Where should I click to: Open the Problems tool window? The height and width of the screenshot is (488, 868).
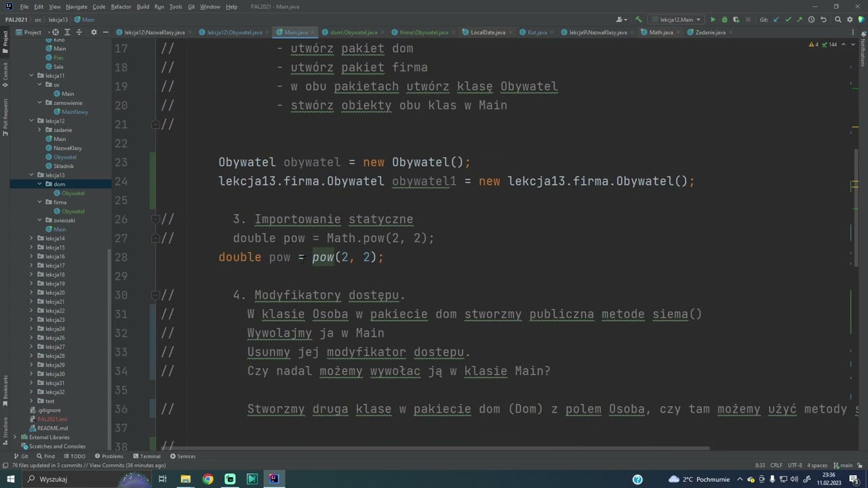click(108, 456)
